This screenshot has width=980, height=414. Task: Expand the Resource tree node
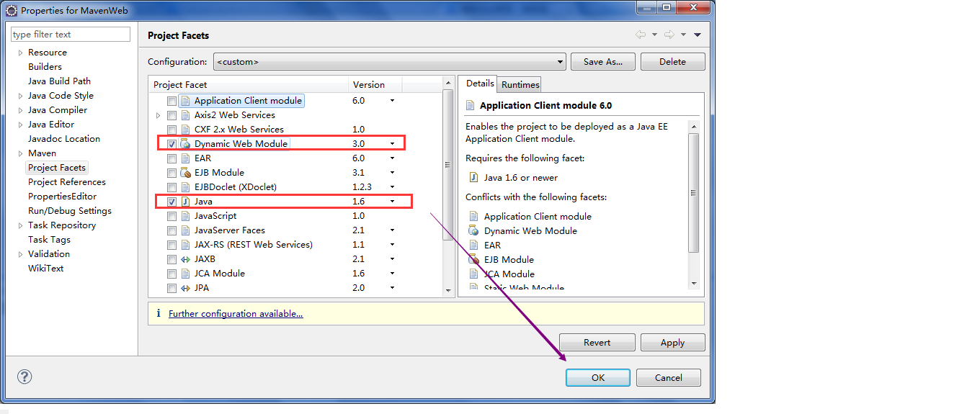(20, 53)
